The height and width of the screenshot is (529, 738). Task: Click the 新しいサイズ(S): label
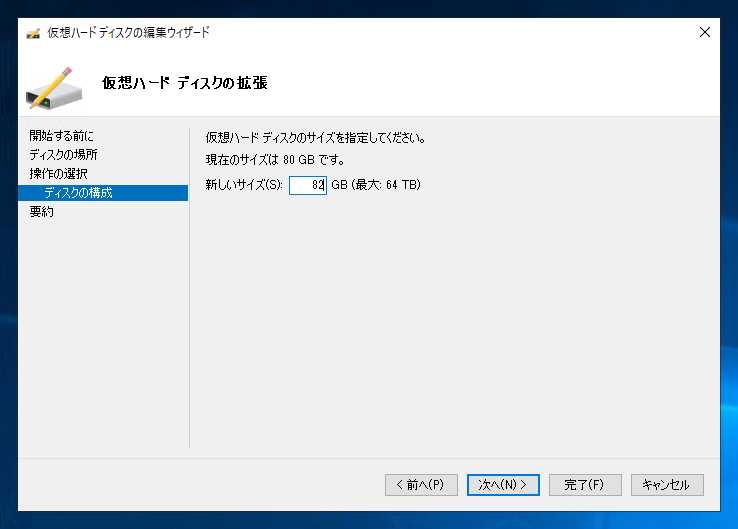pyautogui.click(x=244, y=184)
